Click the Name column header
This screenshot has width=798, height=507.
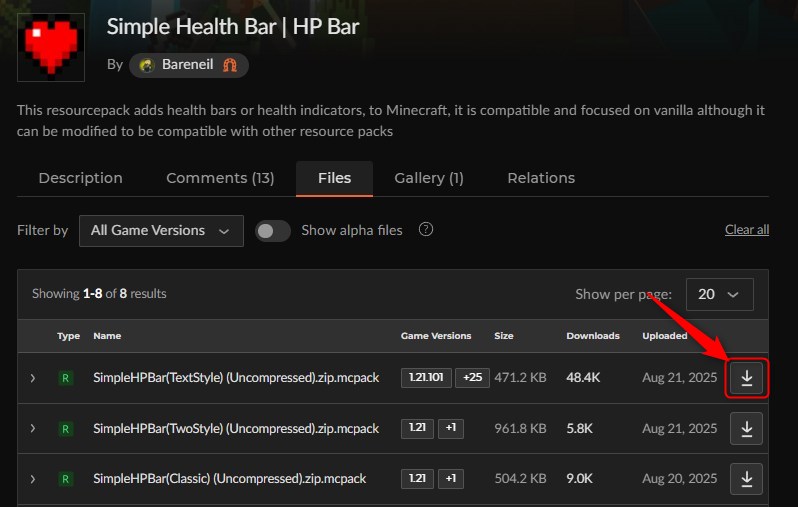(x=107, y=336)
